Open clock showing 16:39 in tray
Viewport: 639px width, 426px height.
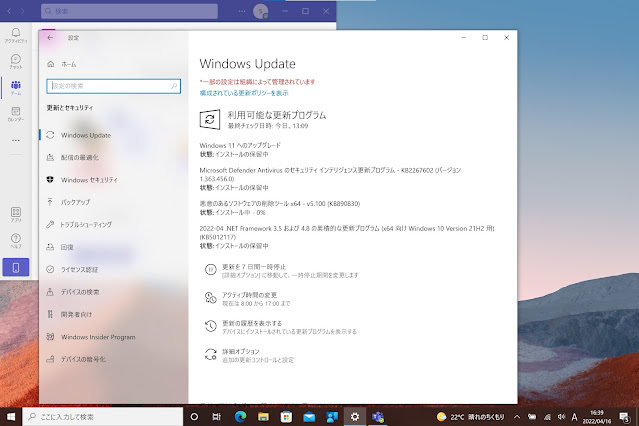pos(597,417)
